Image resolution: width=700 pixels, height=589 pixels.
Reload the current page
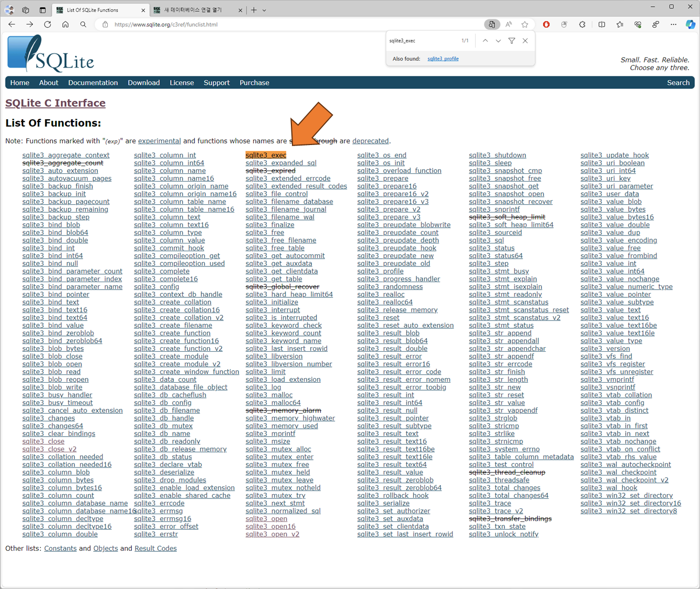(x=48, y=25)
